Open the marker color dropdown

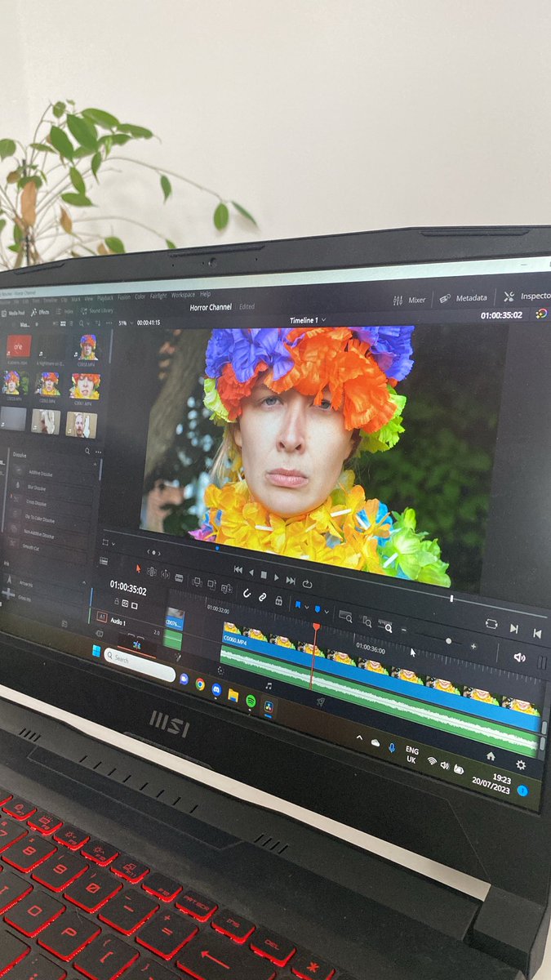(x=327, y=612)
